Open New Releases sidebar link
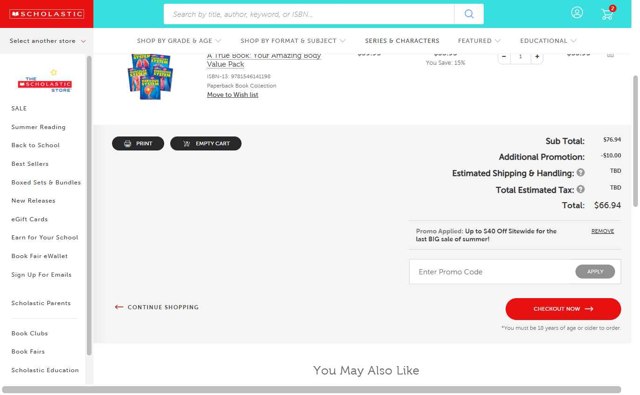 pos(33,201)
